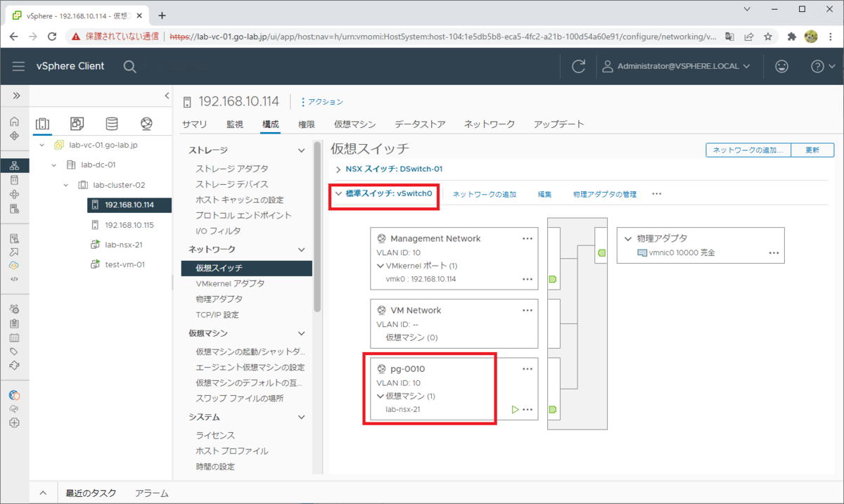Click the ネットワークの追加... button
Screen dimensions: 844x504
[748, 150]
